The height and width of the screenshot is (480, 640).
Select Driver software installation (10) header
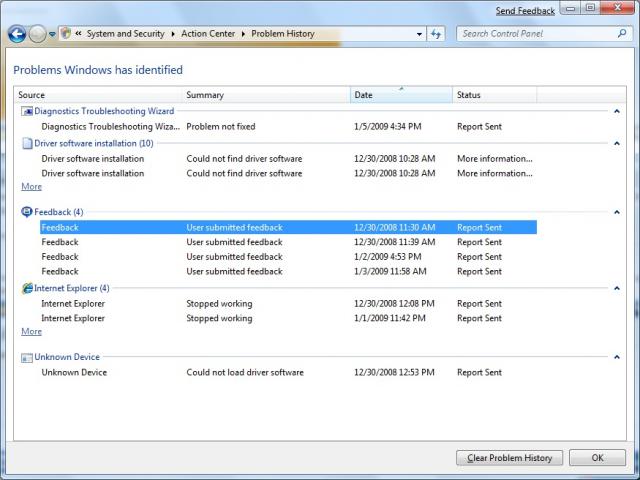(94, 143)
